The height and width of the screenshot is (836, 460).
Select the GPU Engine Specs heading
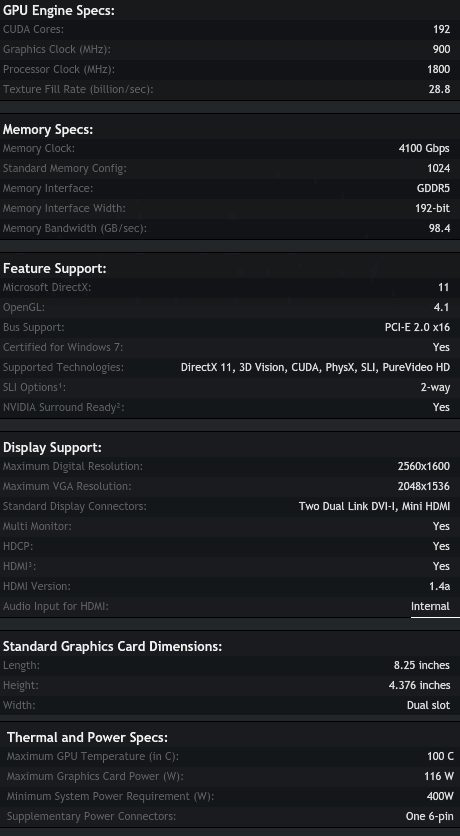point(59,10)
